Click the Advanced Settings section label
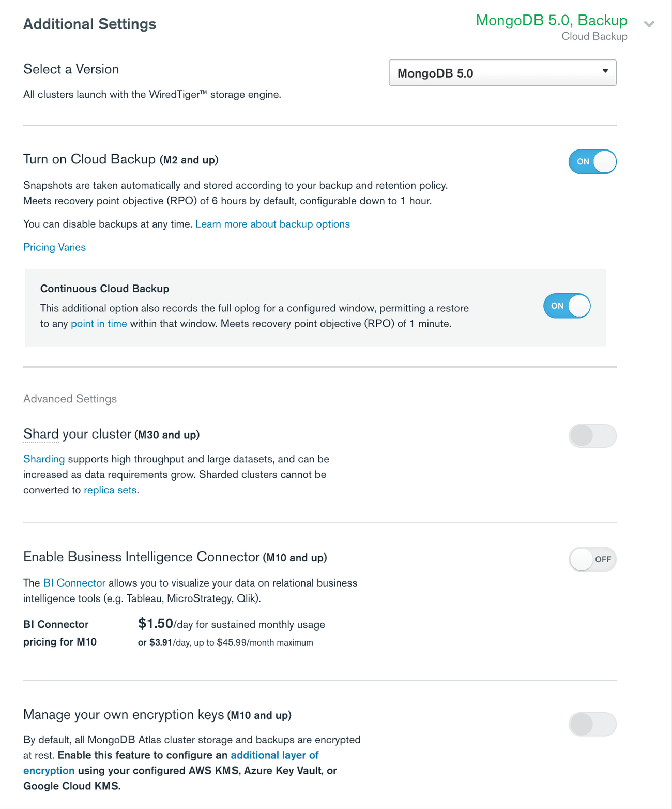The width and height of the screenshot is (672, 809). (69, 399)
